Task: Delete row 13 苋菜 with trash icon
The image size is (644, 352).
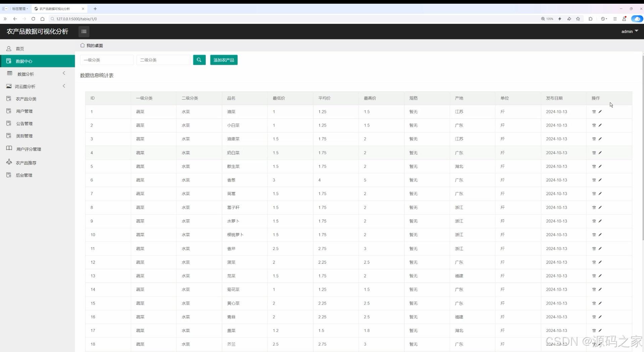Action: click(x=594, y=276)
